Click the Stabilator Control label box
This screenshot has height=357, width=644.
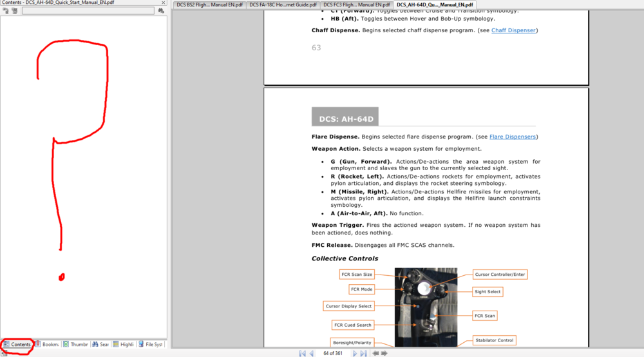[494, 340]
